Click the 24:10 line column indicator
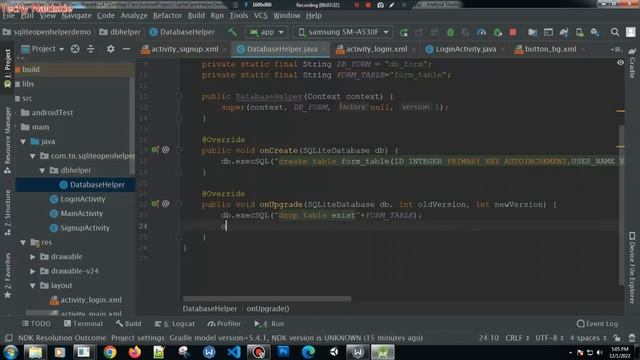 pyautogui.click(x=489, y=338)
